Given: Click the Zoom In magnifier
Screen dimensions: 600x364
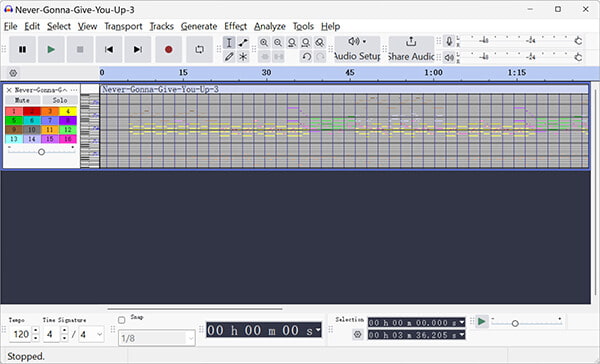Looking at the screenshot, I should coord(264,42).
